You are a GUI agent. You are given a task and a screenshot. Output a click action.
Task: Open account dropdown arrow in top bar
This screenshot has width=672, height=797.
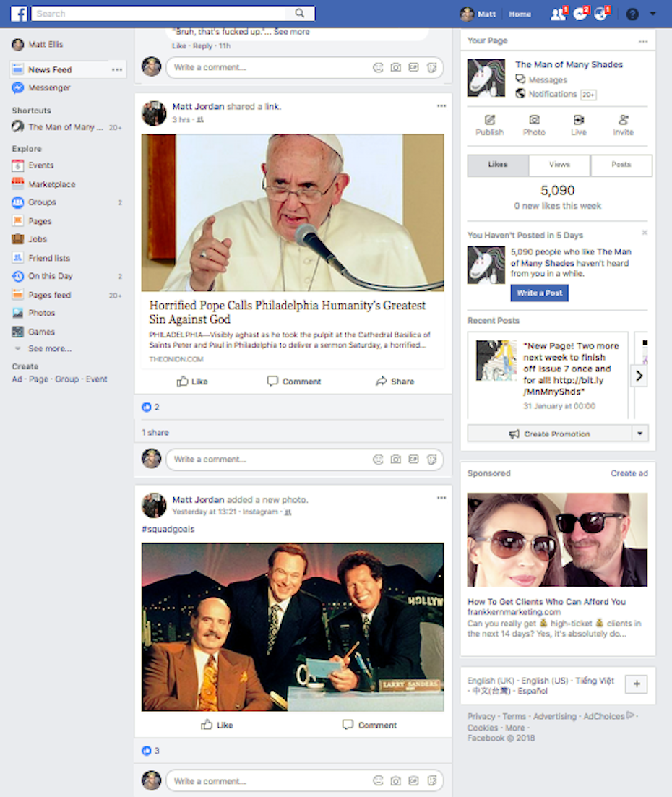tap(653, 14)
